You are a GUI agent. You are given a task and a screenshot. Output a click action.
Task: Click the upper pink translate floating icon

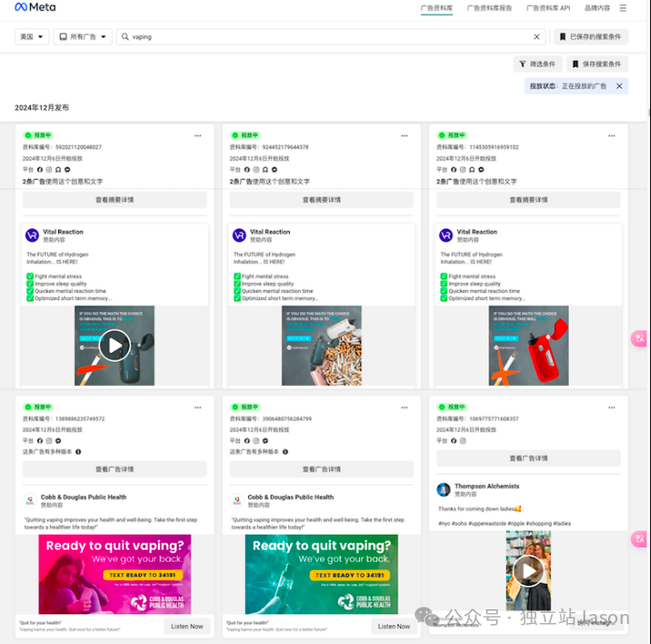640,338
